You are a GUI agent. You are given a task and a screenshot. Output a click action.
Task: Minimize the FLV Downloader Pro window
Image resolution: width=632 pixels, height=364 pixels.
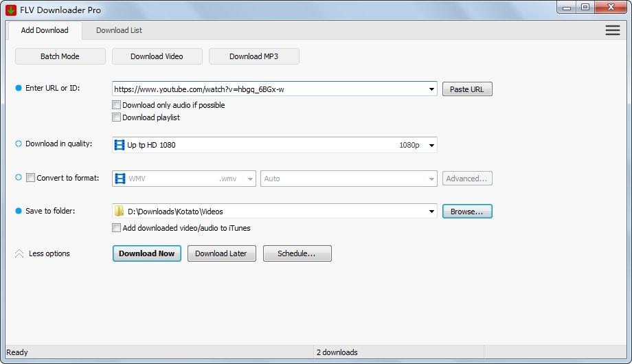[x=566, y=8]
